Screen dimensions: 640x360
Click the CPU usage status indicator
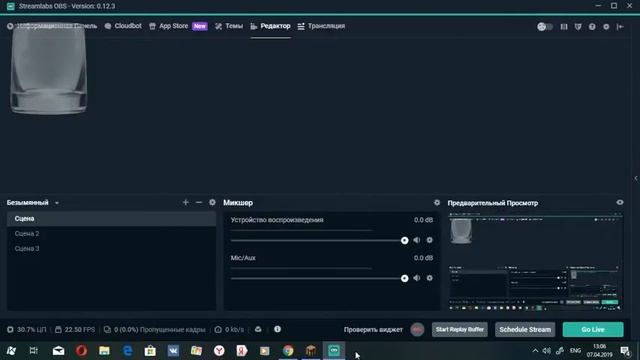pyautogui.click(x=27, y=329)
